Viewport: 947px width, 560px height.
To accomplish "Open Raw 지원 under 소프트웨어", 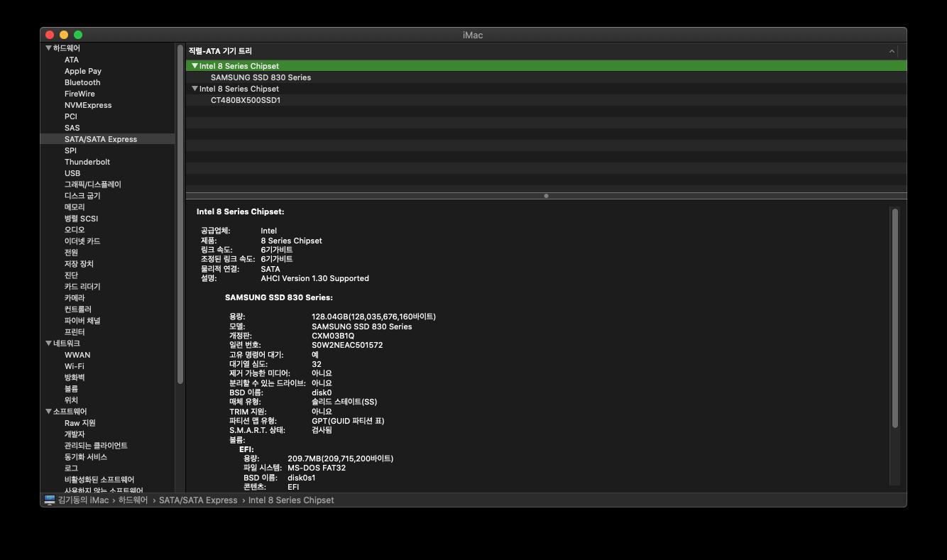I will 80,423.
